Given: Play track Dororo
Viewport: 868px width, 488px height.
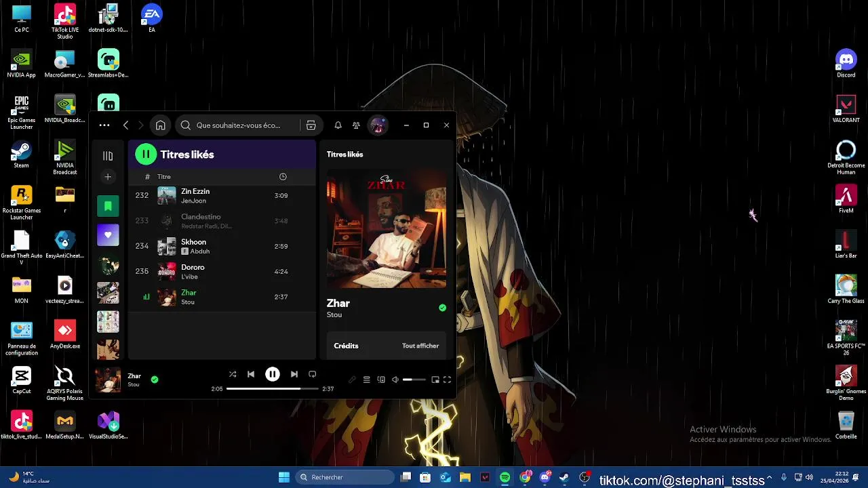Looking at the screenshot, I should coord(222,271).
